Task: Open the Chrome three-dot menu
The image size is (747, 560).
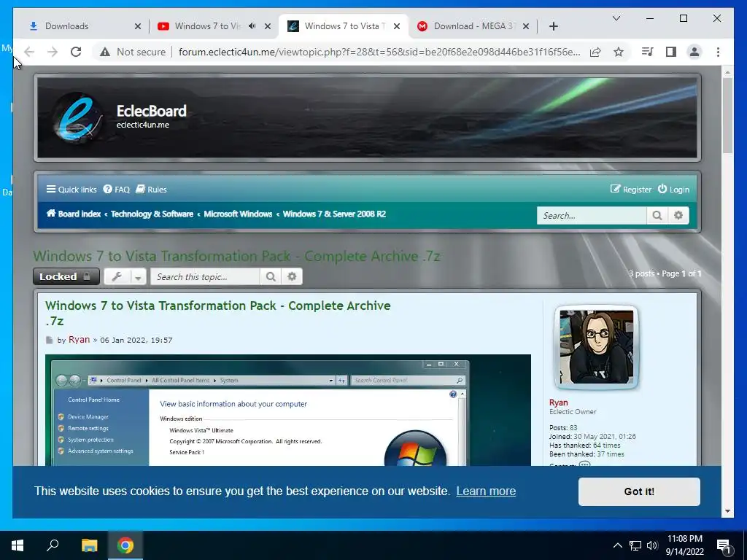Action: (x=718, y=52)
